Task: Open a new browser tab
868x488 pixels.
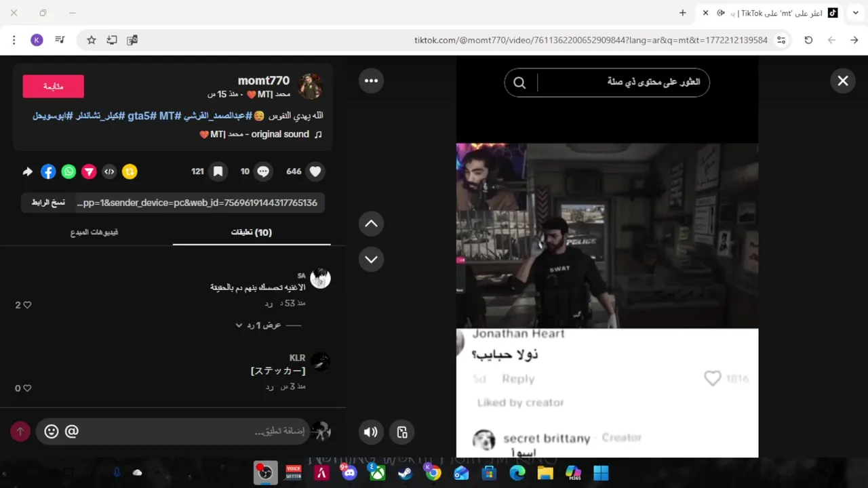Action: pyautogui.click(x=683, y=13)
